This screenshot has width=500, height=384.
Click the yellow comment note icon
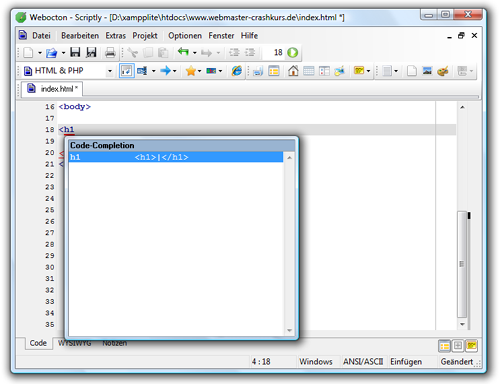(x=359, y=71)
